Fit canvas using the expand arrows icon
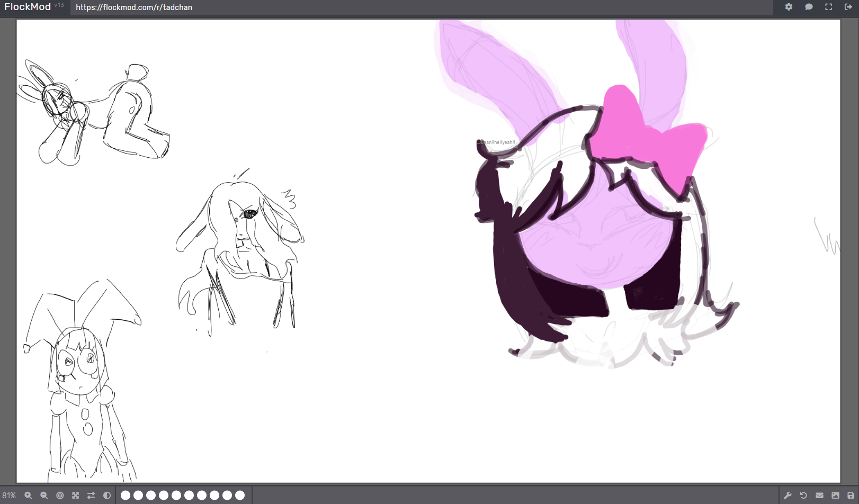The image size is (859, 504). pos(76,496)
